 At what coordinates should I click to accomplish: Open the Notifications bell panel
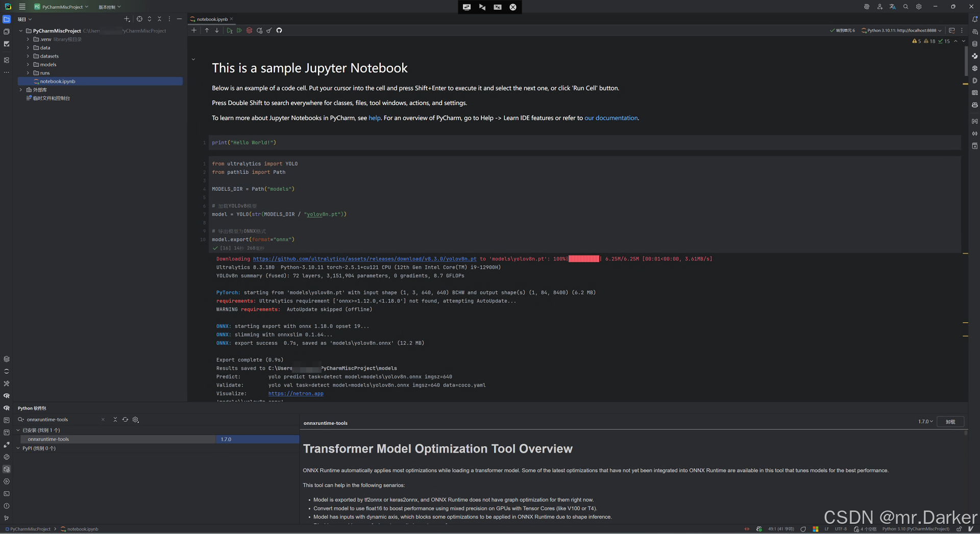974,19
